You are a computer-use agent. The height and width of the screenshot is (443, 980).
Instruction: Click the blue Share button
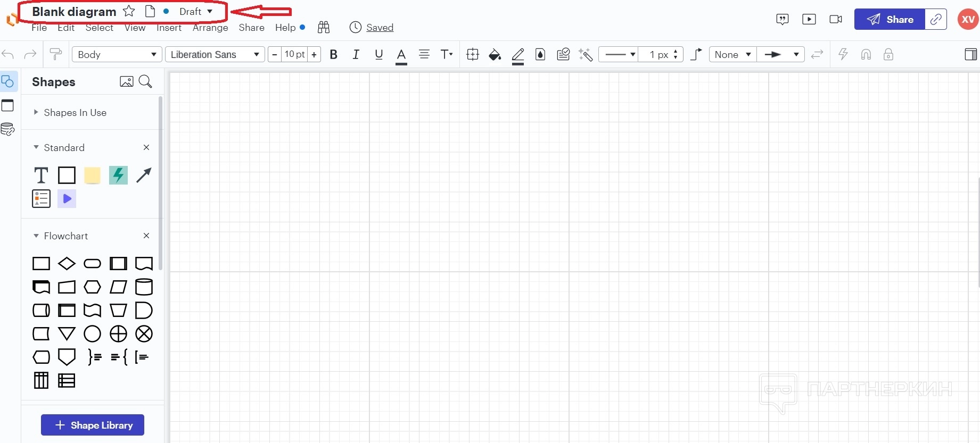coord(889,19)
